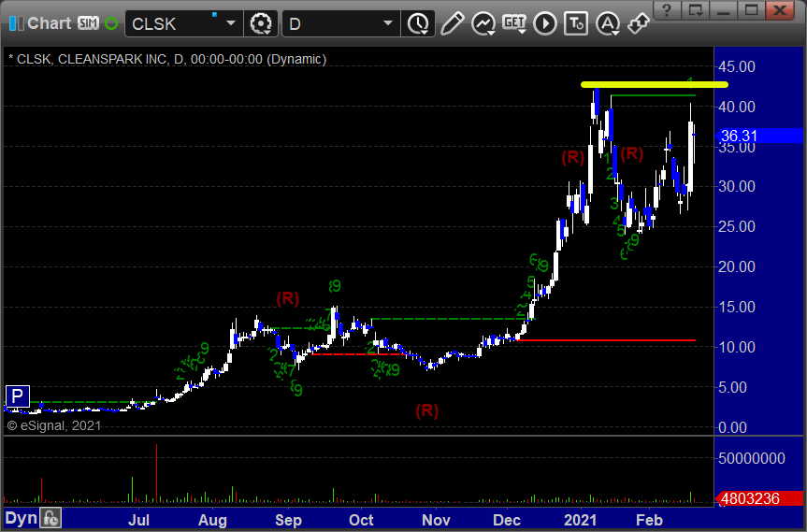The image size is (807, 532).
Task: Click the 2021 label on time axis
Action: click(x=580, y=520)
